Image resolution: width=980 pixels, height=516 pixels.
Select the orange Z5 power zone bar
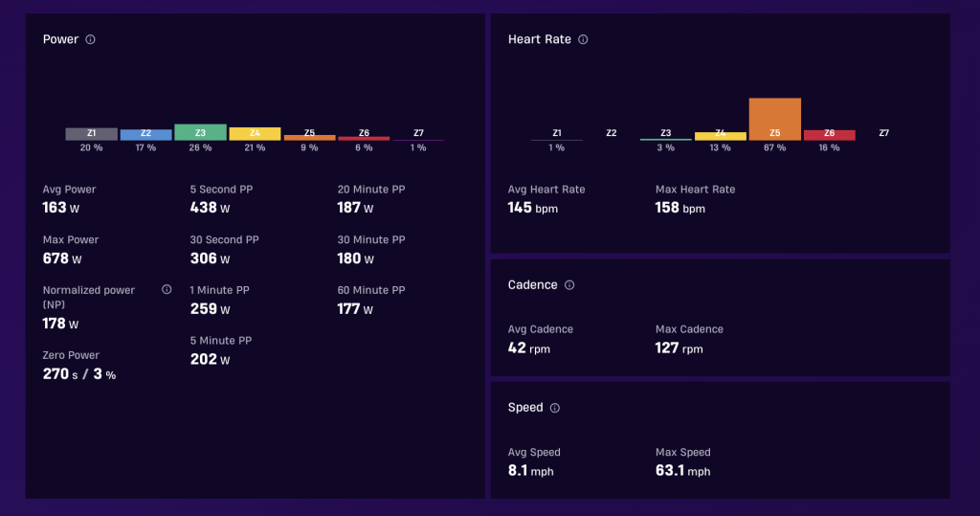[x=309, y=138]
